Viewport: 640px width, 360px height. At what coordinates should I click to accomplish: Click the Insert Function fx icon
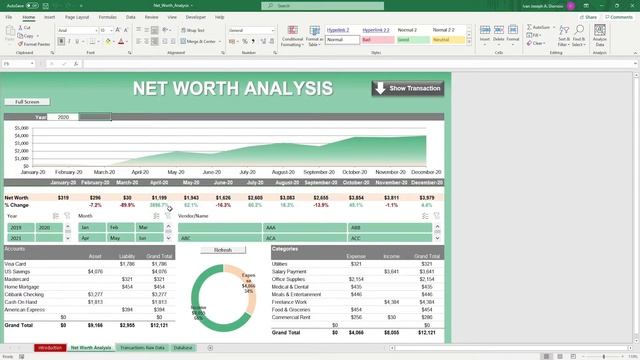pos(76,64)
